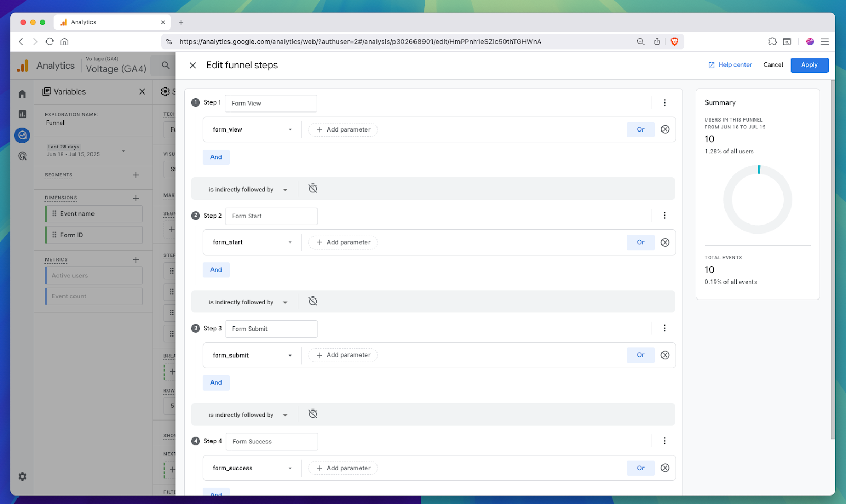The height and width of the screenshot is (504, 846).
Task: Edit Step 4 name field Form Success
Action: (272, 442)
